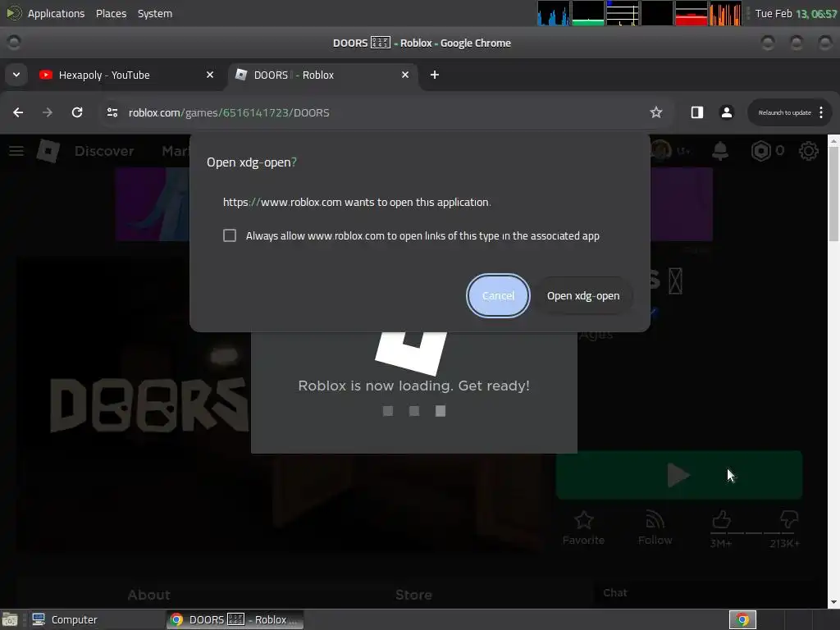Open the Chat panel
The width and height of the screenshot is (840, 630).
[x=615, y=593]
